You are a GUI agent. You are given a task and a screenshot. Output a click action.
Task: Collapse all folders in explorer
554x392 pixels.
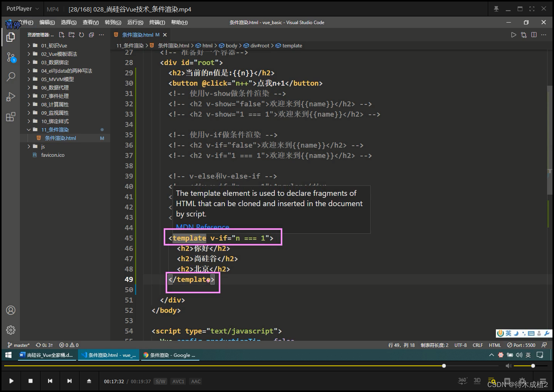91,35
